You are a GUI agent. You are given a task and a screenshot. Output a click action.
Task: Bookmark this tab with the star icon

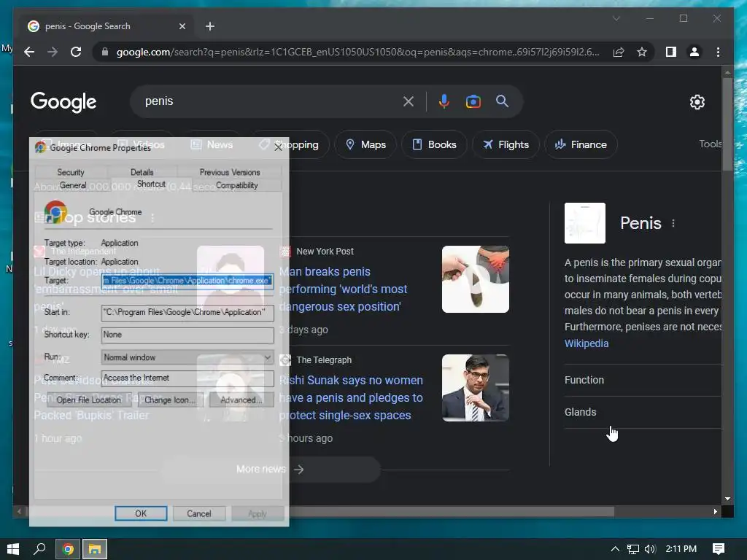[x=642, y=52]
